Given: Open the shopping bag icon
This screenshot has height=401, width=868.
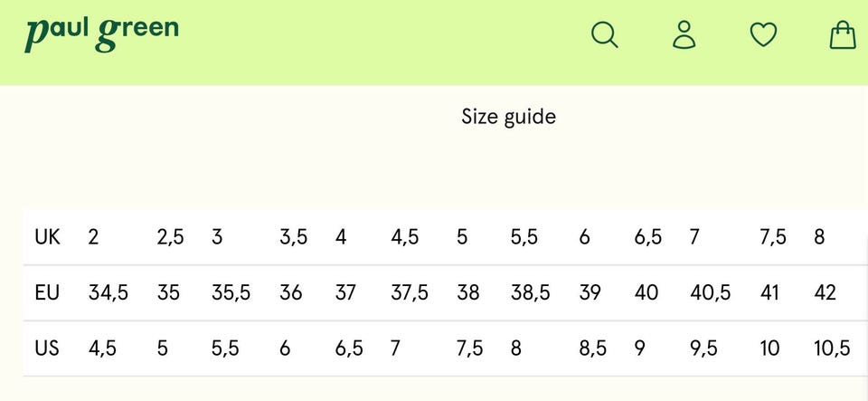Looking at the screenshot, I should point(843,35).
